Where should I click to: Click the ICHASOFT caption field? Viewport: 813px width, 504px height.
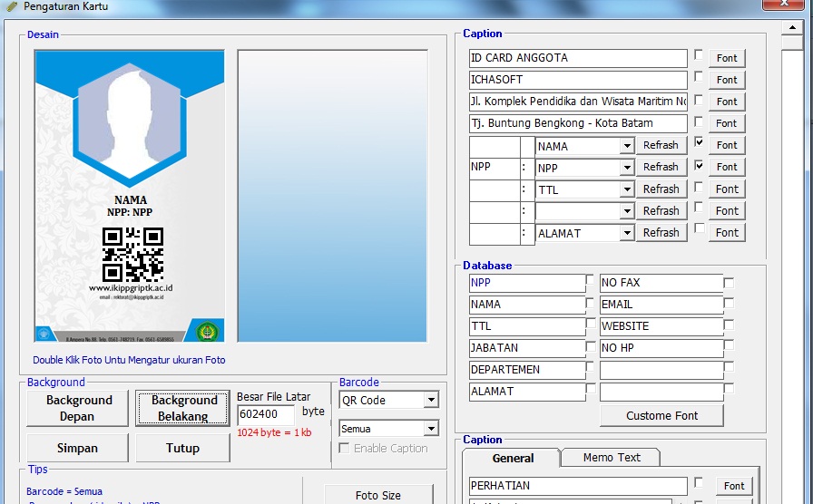coord(578,80)
